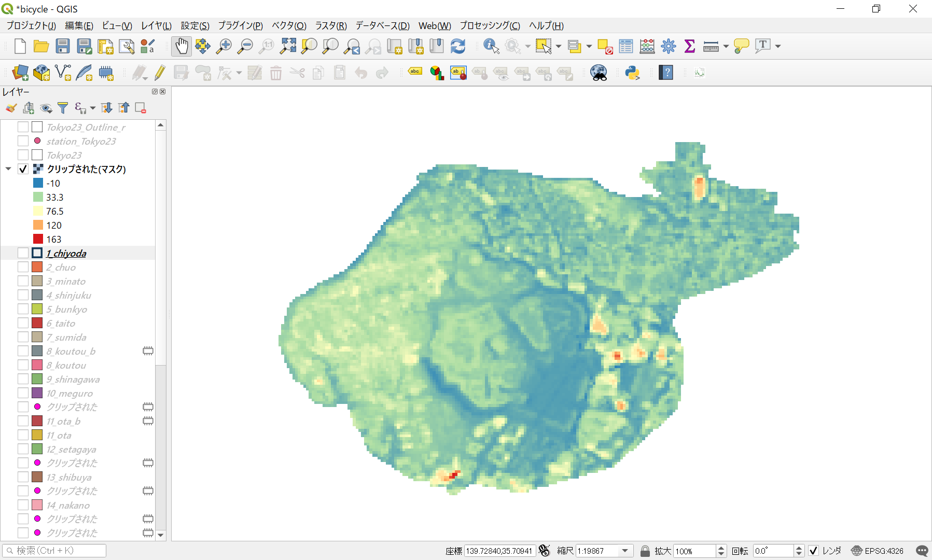Open the vertex tool dropdown arrow
932x560 pixels.
pyautogui.click(x=239, y=73)
